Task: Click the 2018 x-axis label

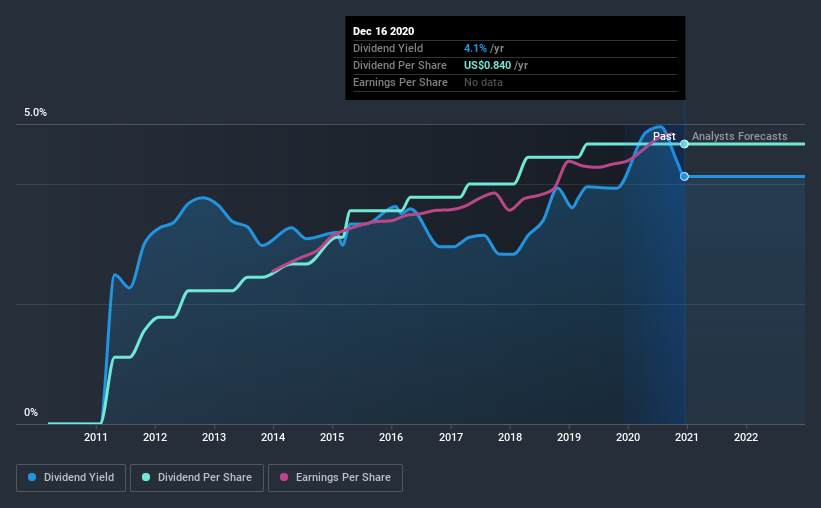Action: pyautogui.click(x=510, y=437)
